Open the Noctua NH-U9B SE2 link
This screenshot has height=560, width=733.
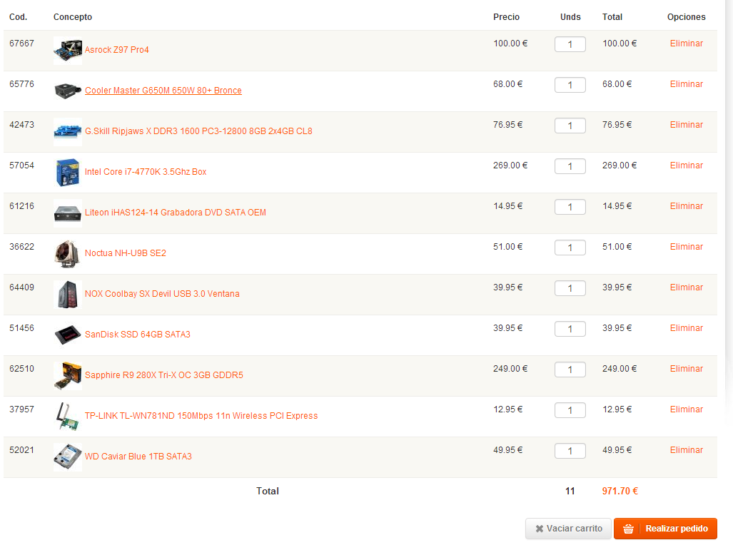tap(126, 253)
